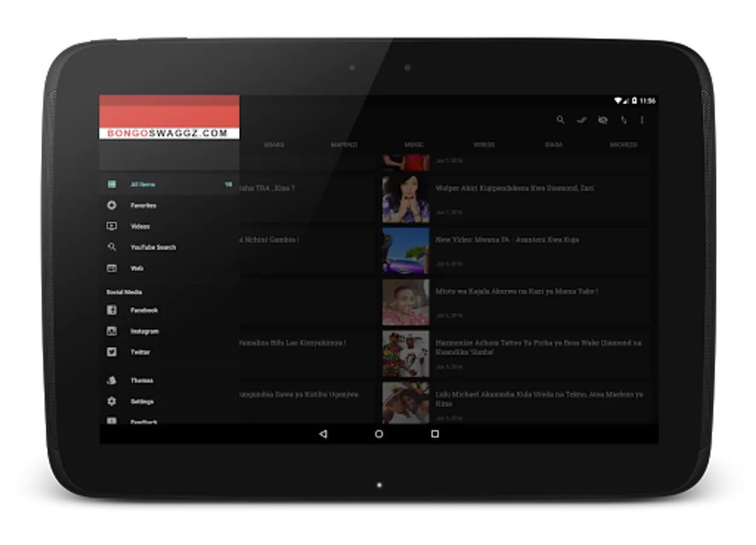
Task: Open thumbnail of the Lulu Michael article
Action: pyautogui.click(x=406, y=402)
